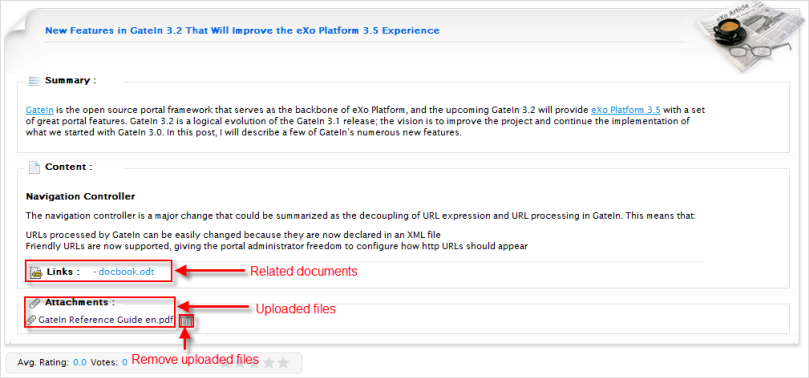Screen dimensions: 809x378
Task: Click the Summary heading text
Action: click(71, 80)
